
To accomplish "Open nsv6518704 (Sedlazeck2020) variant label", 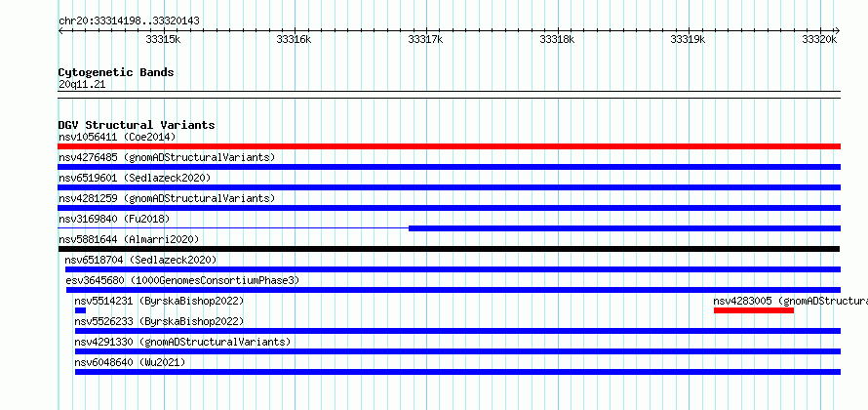I will pyautogui.click(x=140, y=260).
